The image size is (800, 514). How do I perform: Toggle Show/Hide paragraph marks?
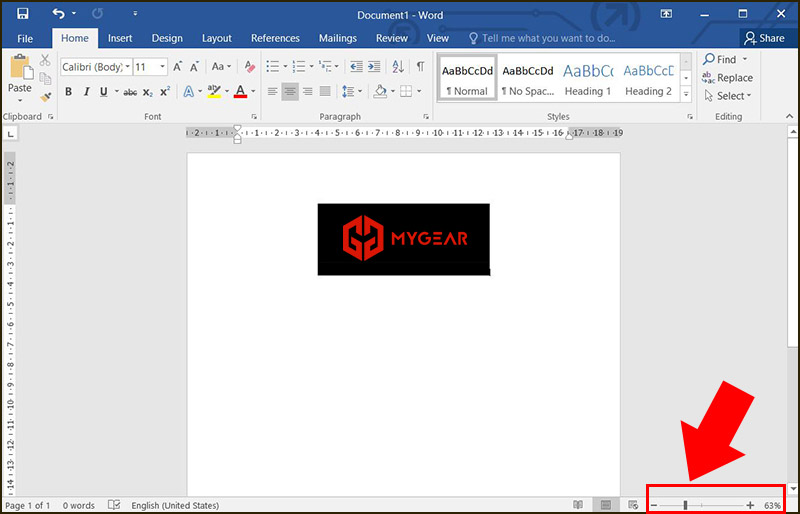point(420,67)
